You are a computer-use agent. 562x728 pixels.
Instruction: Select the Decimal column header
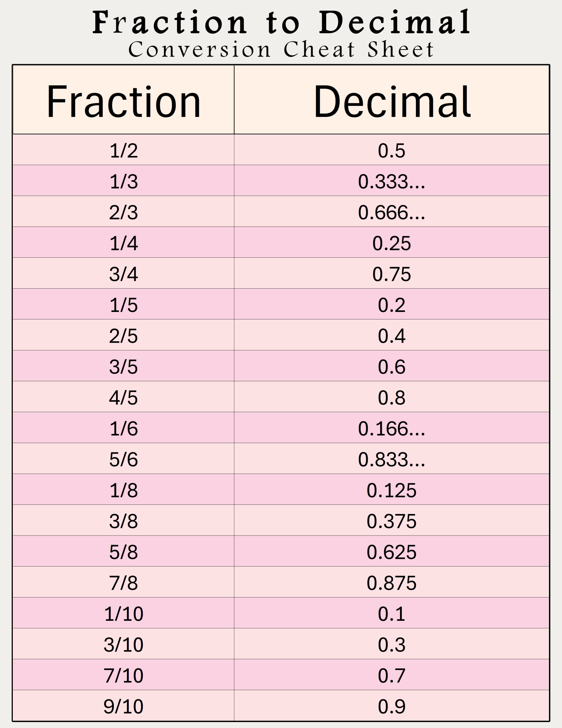(392, 101)
